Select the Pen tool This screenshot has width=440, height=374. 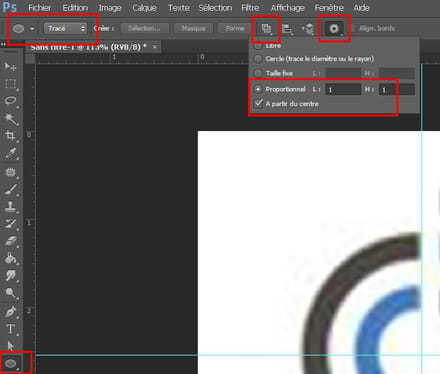click(x=11, y=312)
